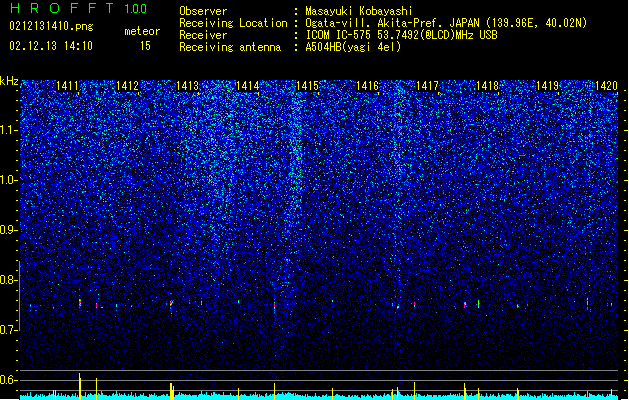This screenshot has width=629, height=400.
Task: Click the tallest yellow intensity spike near 1411
Action: [x=80, y=386]
